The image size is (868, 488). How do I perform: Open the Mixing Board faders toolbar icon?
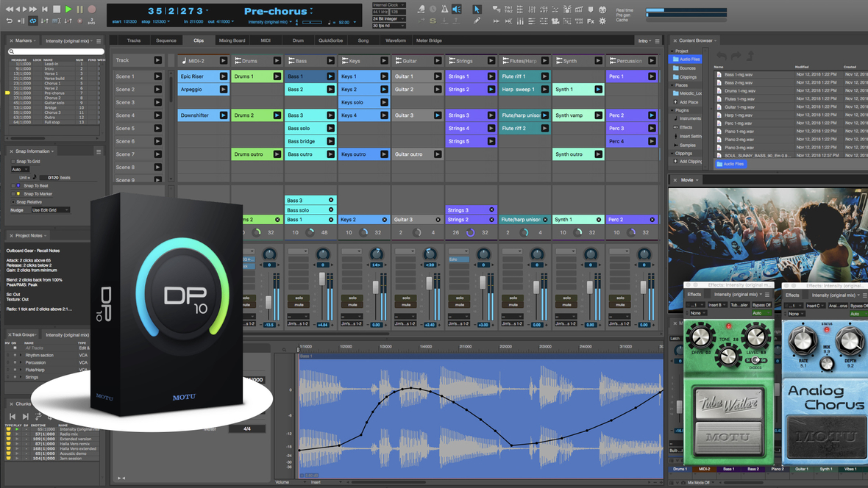[532, 10]
